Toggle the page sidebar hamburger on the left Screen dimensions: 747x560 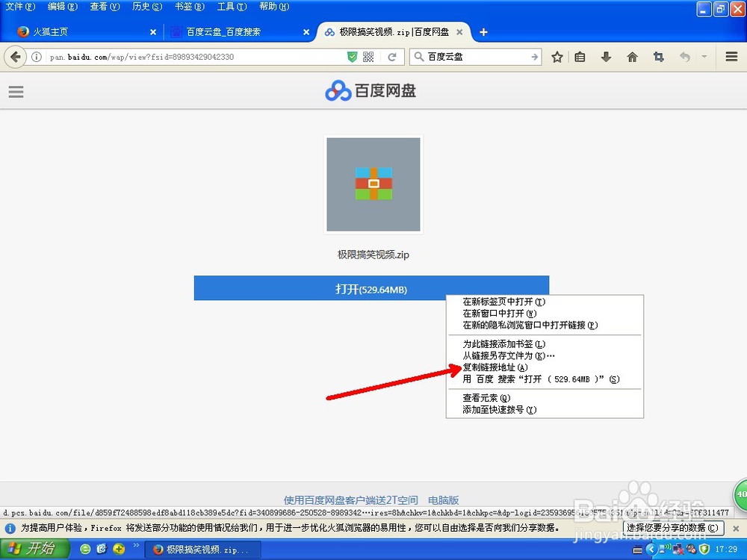click(x=16, y=91)
